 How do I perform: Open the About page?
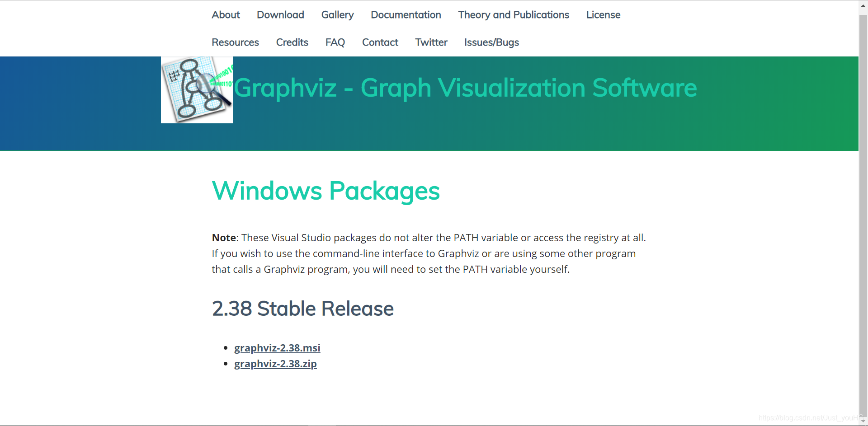coord(225,14)
